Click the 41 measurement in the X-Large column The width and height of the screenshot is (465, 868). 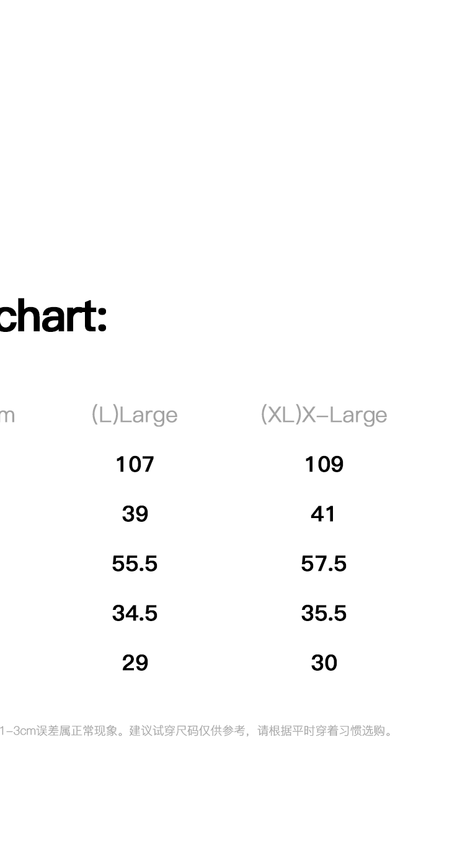(324, 514)
